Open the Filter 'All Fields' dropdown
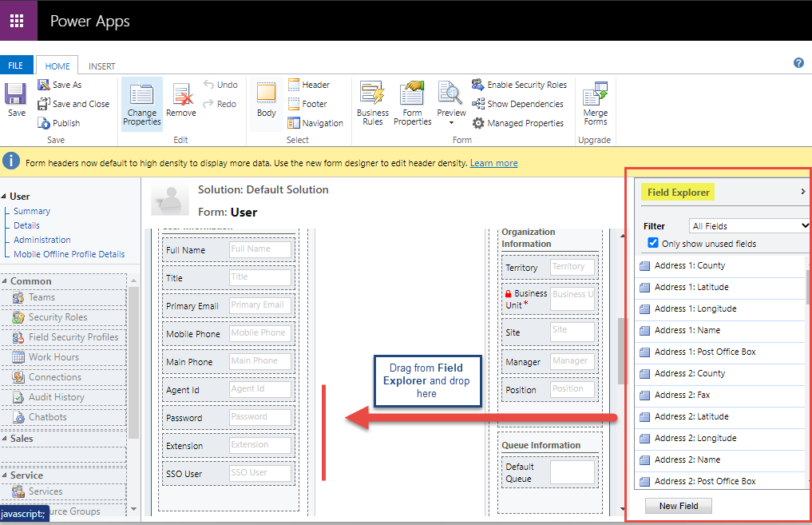The width and height of the screenshot is (812, 525). pos(751,226)
